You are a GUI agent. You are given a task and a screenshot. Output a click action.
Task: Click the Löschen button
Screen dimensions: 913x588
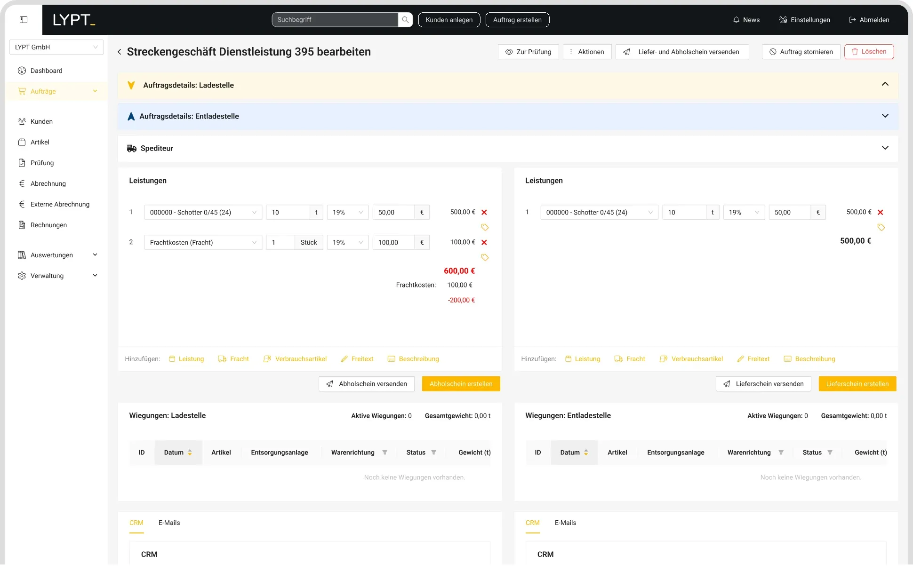pyautogui.click(x=869, y=52)
